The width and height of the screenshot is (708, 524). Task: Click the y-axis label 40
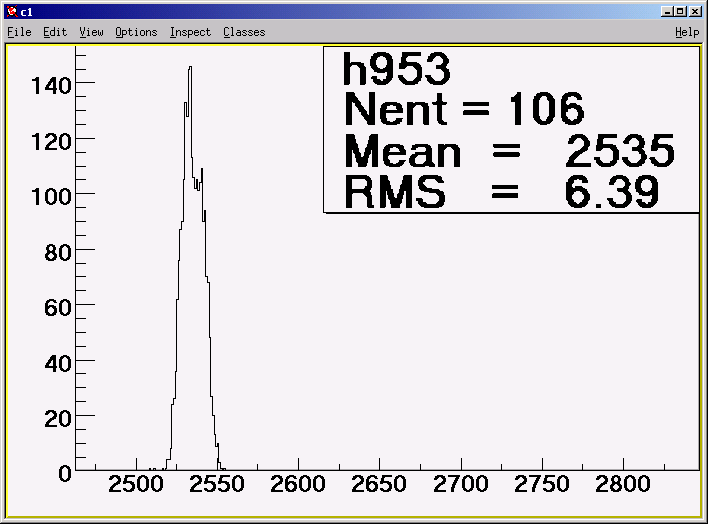tap(58, 364)
